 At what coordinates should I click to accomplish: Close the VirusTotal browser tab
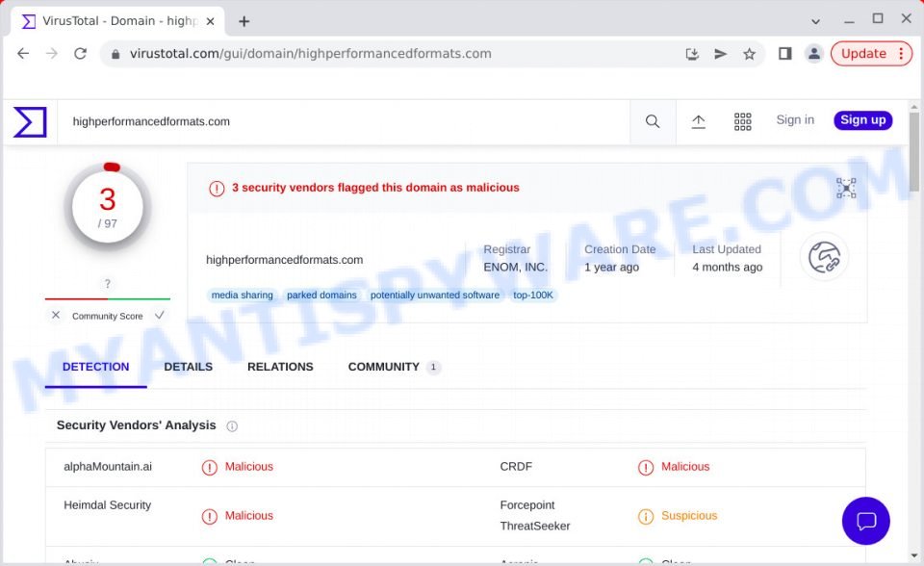point(211,21)
